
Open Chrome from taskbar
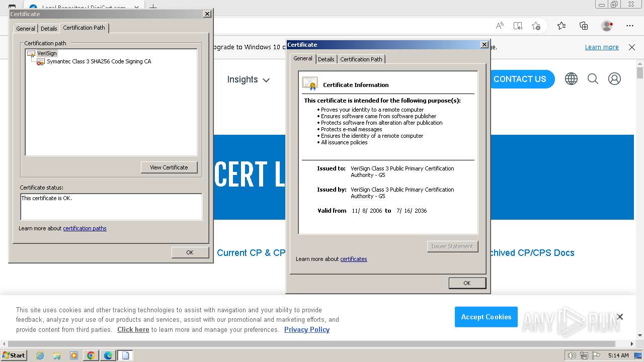91,355
